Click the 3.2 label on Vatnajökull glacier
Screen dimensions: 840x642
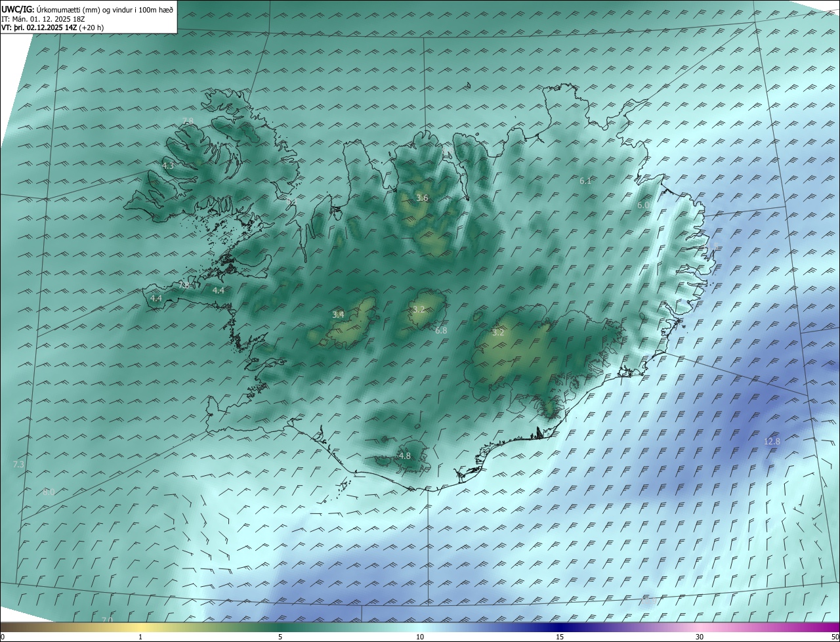pos(498,333)
